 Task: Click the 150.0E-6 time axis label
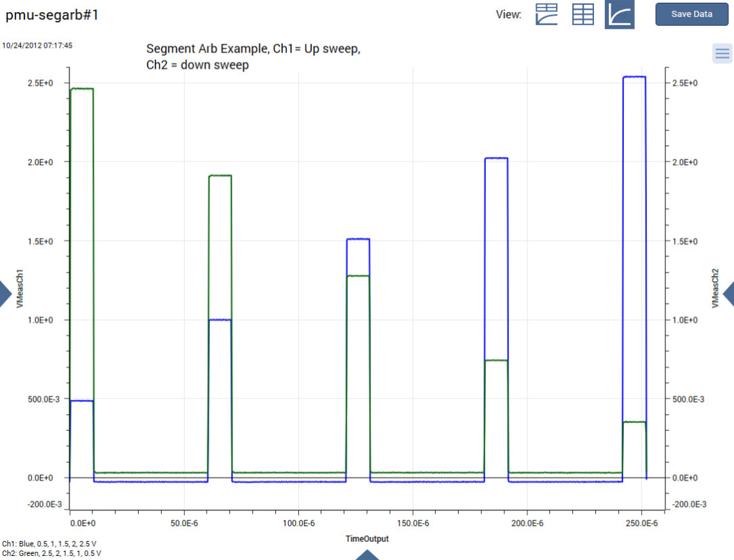point(413,523)
